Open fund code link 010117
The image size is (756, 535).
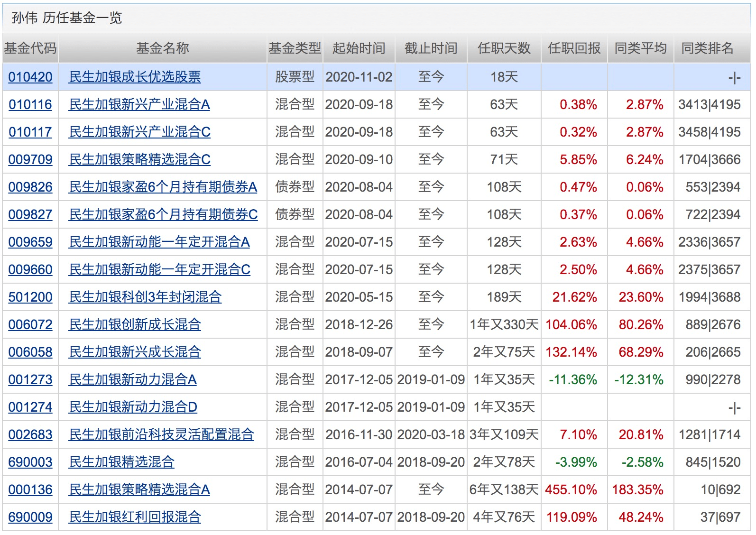pyautogui.click(x=30, y=132)
